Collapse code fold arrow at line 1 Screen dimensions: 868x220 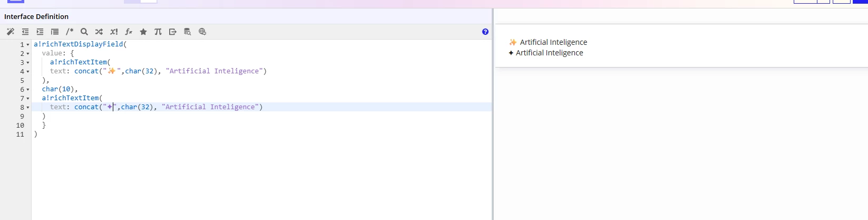(28, 45)
